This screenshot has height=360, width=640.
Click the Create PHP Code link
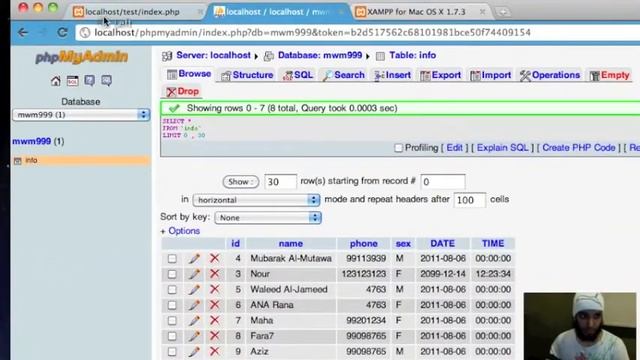click(578, 148)
